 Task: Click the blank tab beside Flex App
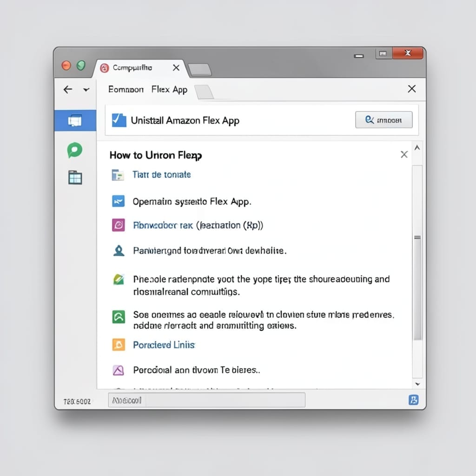[x=204, y=92]
